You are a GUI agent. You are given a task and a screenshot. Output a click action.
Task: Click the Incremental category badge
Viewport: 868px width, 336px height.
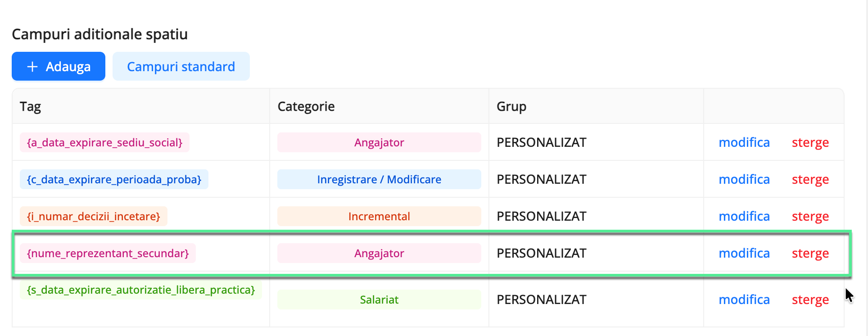click(x=379, y=216)
